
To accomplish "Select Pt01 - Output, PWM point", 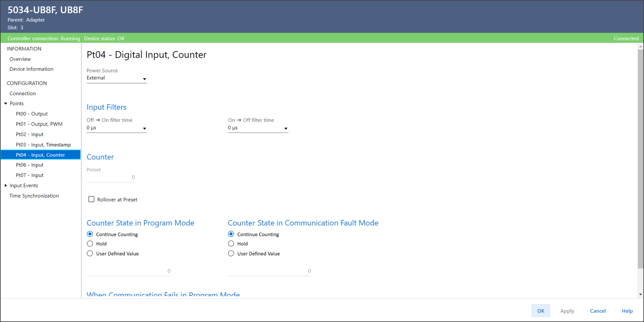I will [39, 124].
